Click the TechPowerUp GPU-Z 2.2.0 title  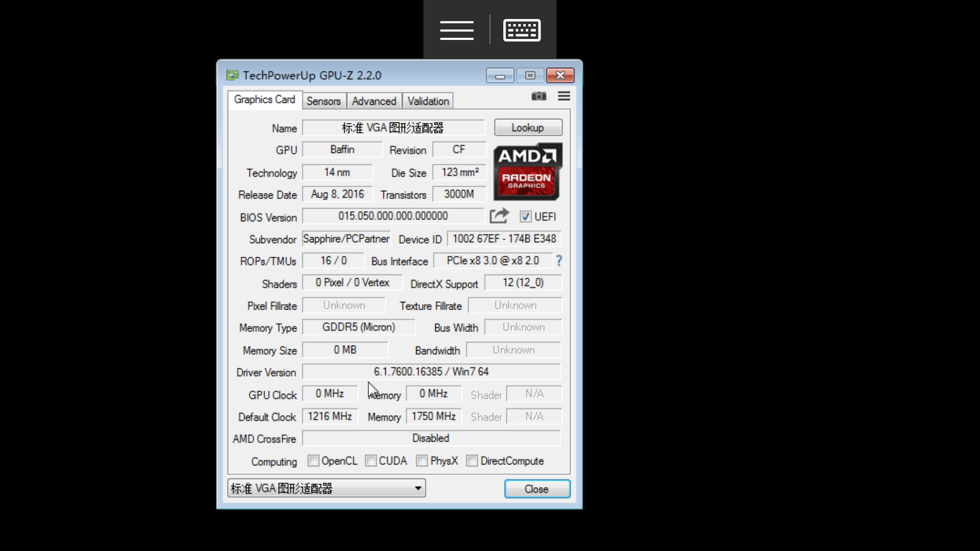tap(312, 75)
